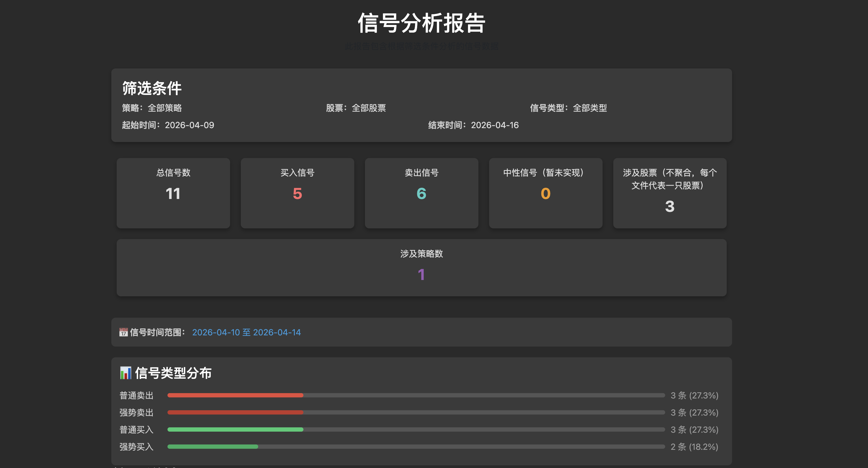The height and width of the screenshot is (468, 868).
Task: Click the 普通买入 green progress bar
Action: (x=235, y=429)
